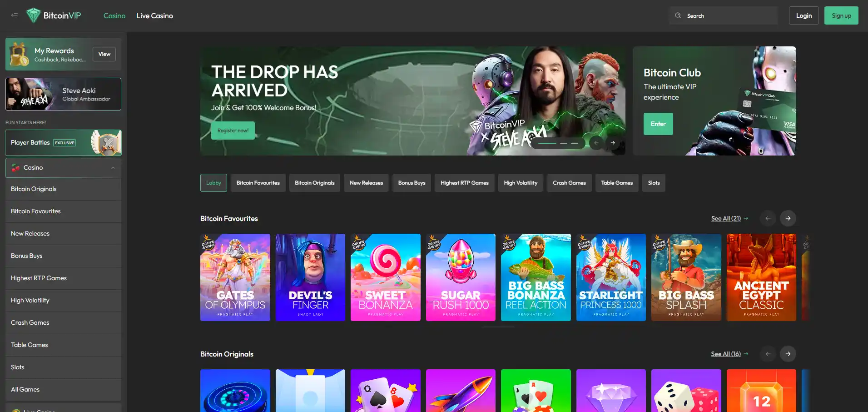Open See All (16) Bitcoin Originals link
The height and width of the screenshot is (412, 868).
click(729, 354)
